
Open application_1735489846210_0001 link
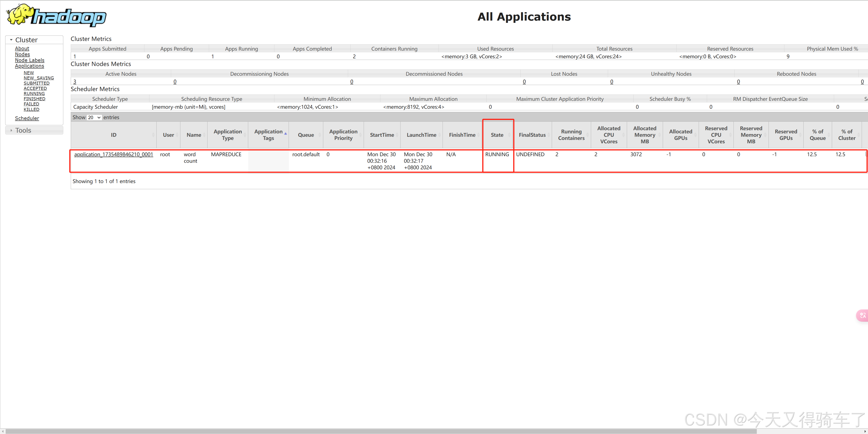pyautogui.click(x=113, y=154)
